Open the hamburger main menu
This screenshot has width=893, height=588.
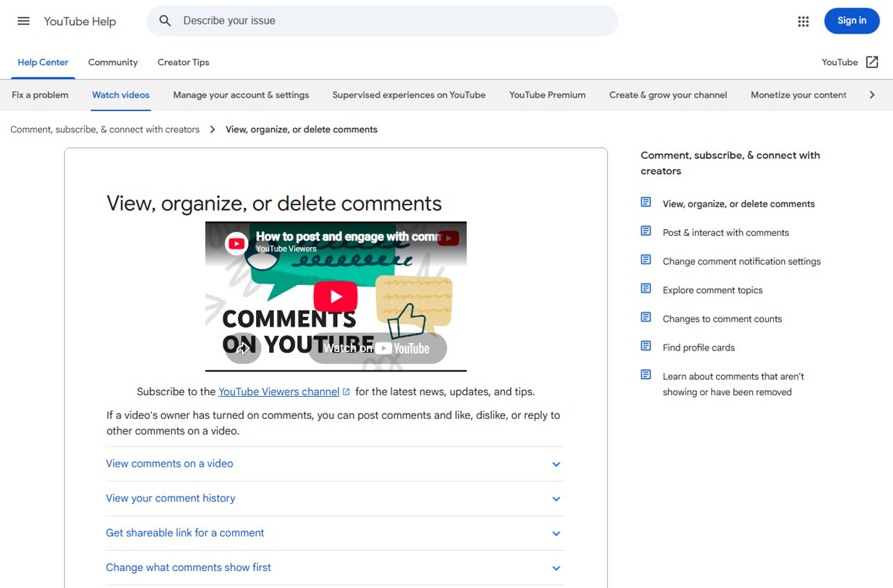point(24,21)
